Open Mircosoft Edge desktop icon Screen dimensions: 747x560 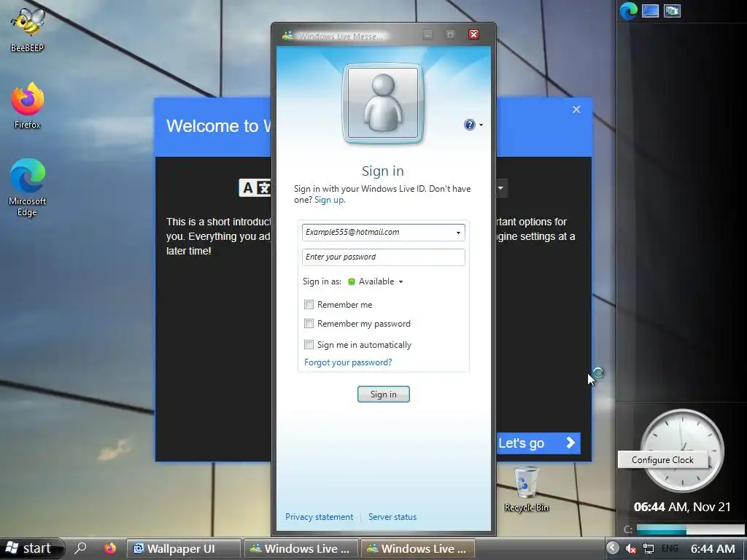pyautogui.click(x=27, y=187)
